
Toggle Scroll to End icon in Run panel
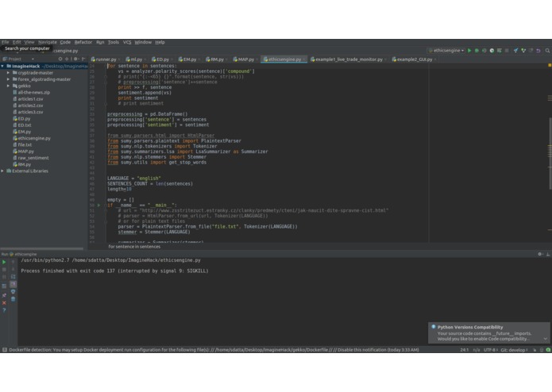click(x=13, y=284)
